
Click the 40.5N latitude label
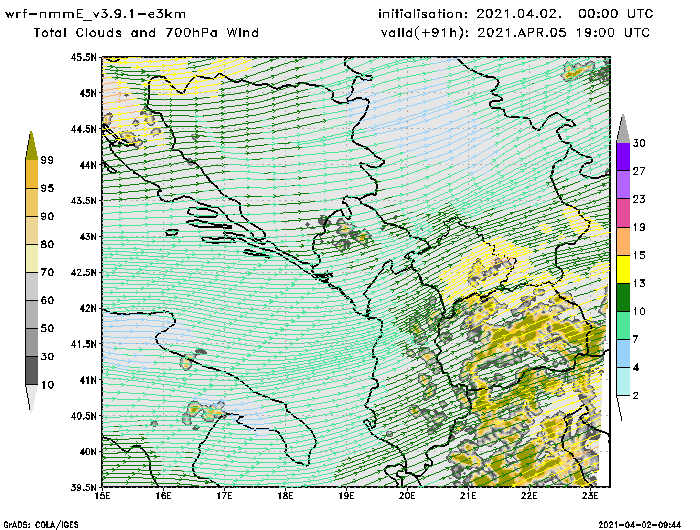coord(83,416)
